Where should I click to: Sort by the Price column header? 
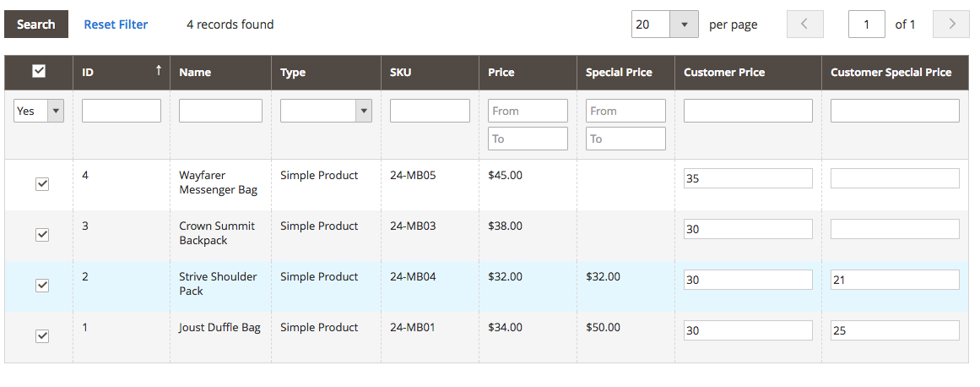pos(528,73)
